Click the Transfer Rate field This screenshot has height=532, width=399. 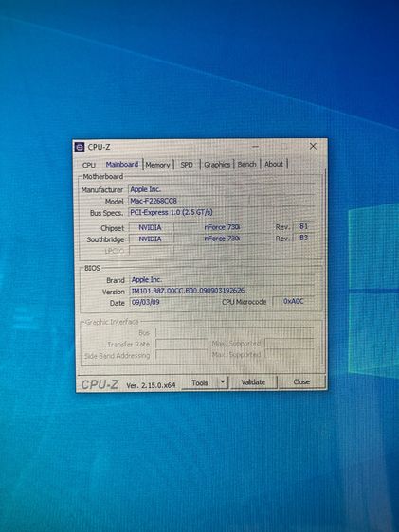pos(181,344)
